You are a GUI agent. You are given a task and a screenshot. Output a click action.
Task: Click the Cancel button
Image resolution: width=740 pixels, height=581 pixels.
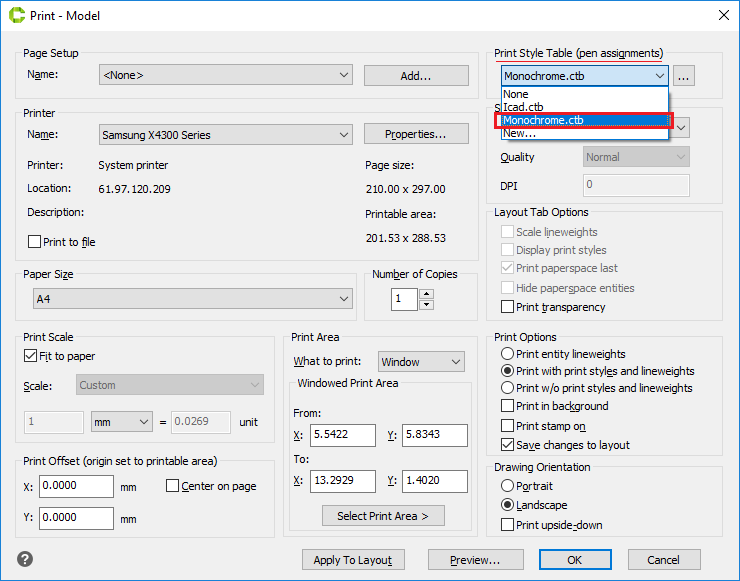pyautogui.click(x=664, y=560)
